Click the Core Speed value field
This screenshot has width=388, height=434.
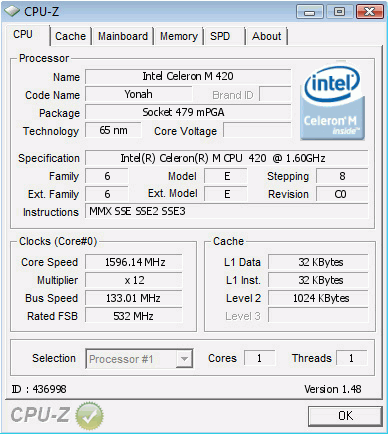pos(134,262)
